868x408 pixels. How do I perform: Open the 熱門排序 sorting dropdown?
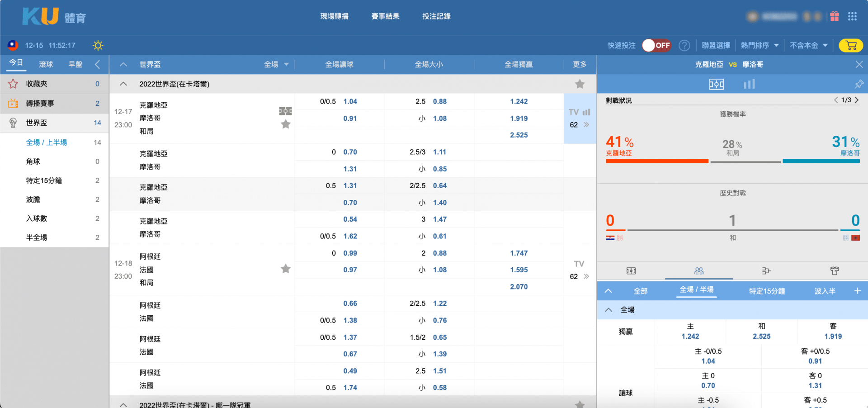(x=759, y=45)
